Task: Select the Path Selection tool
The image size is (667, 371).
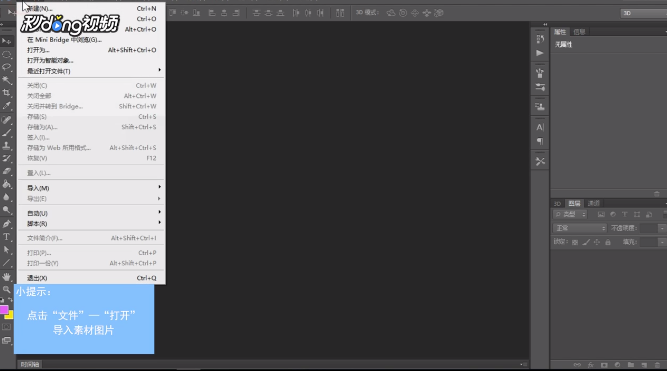Action: coord(6,250)
